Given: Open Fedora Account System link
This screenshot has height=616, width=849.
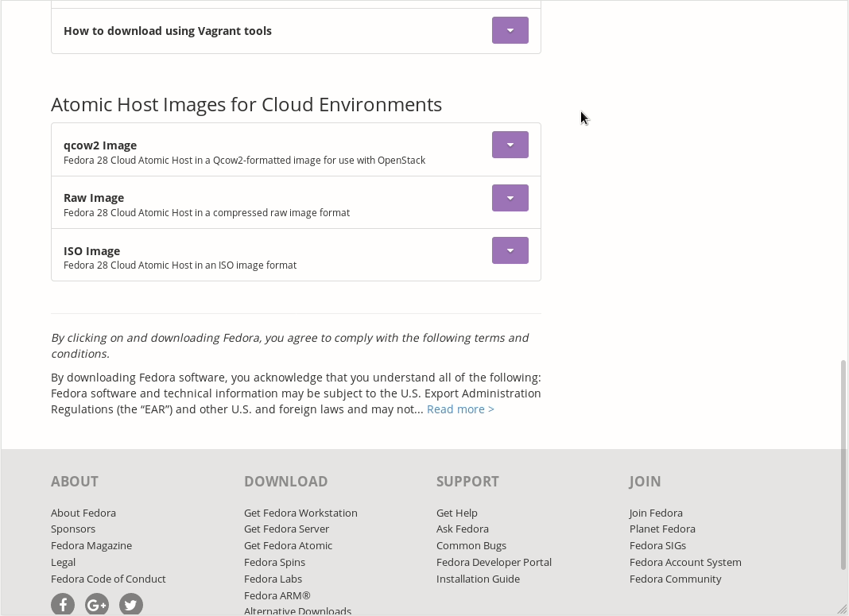Looking at the screenshot, I should pos(685,563).
